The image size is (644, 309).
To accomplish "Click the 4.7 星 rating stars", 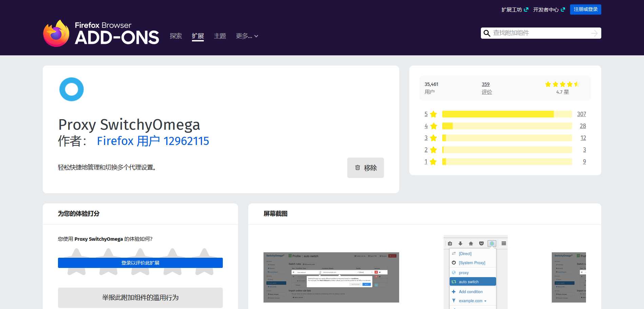I will (562, 84).
